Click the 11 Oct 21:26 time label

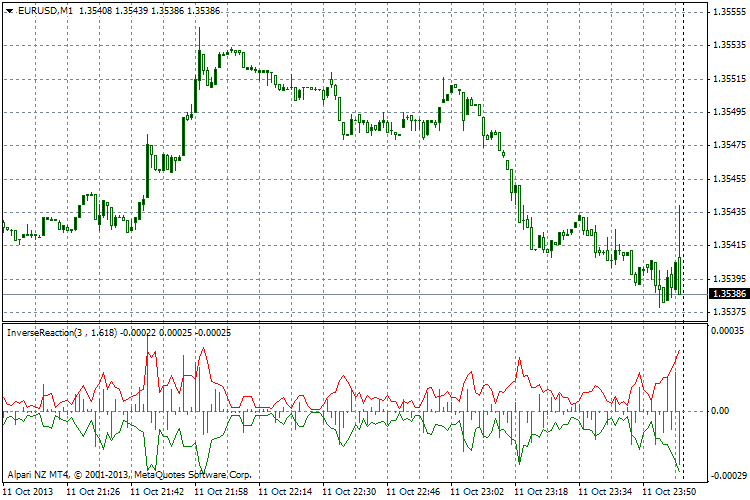point(93,492)
